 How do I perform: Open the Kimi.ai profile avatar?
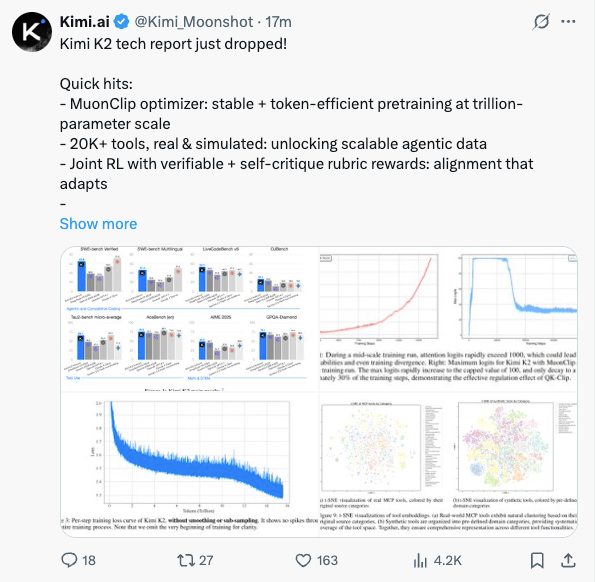32,32
